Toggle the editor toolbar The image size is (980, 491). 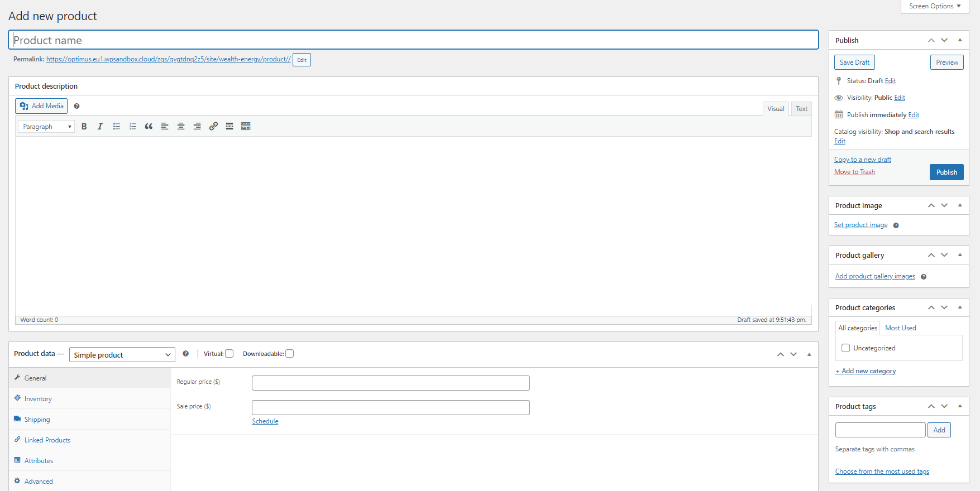click(246, 127)
